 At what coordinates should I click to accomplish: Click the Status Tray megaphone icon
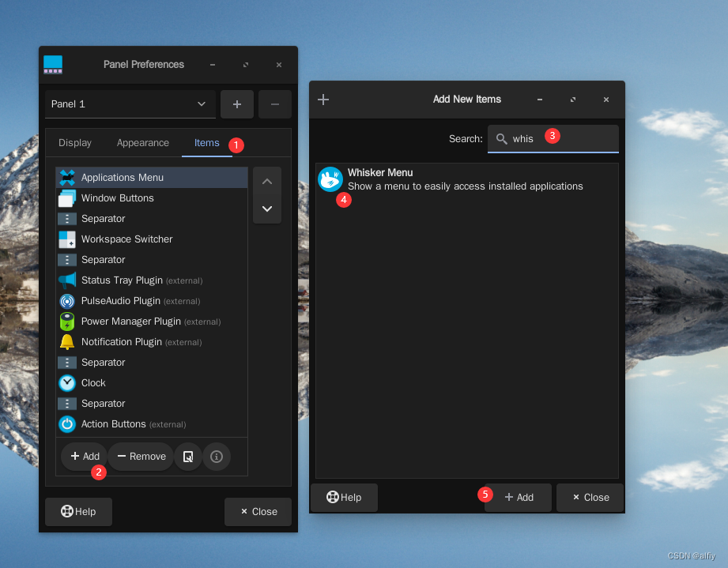[67, 280]
